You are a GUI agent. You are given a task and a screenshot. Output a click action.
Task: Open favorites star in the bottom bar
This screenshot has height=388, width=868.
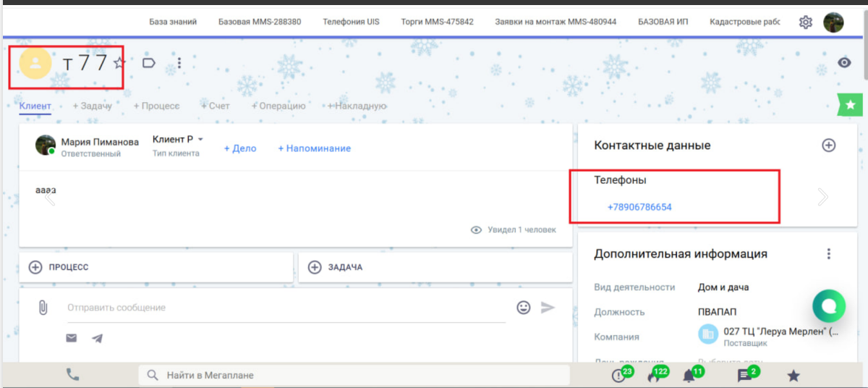[x=793, y=375]
